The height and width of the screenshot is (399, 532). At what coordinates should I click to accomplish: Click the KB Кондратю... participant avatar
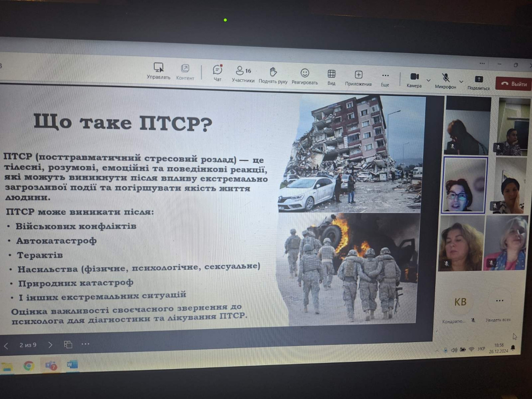(460, 302)
